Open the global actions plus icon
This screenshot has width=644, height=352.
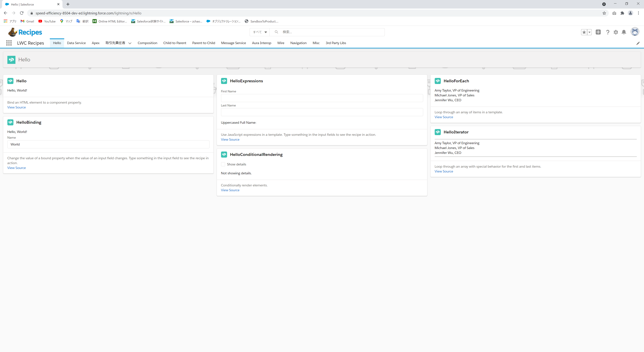[598, 32]
